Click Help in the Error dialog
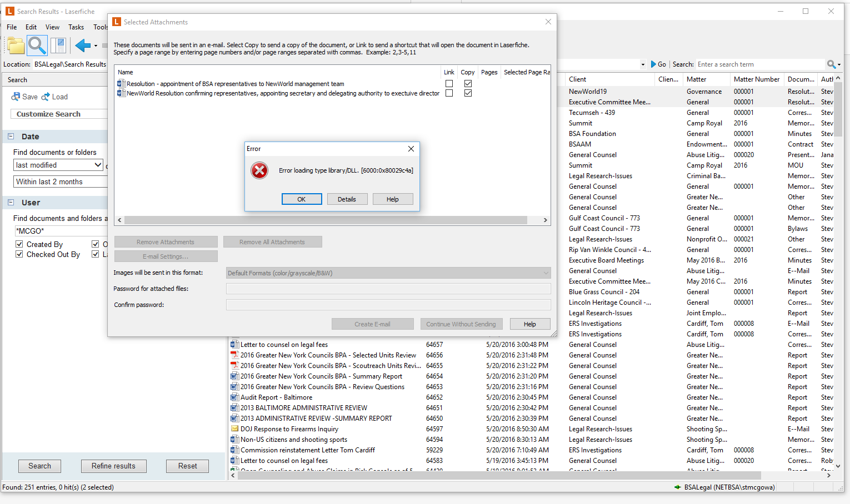 point(393,199)
